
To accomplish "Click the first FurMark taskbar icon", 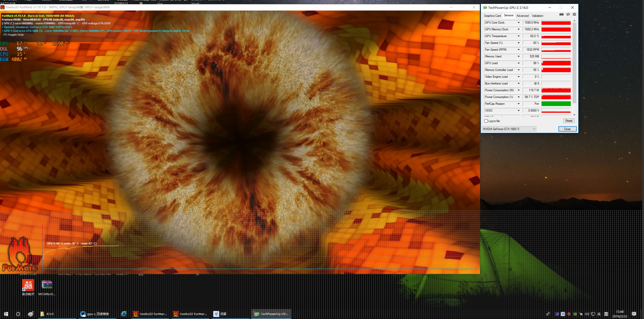I will pos(136,314).
